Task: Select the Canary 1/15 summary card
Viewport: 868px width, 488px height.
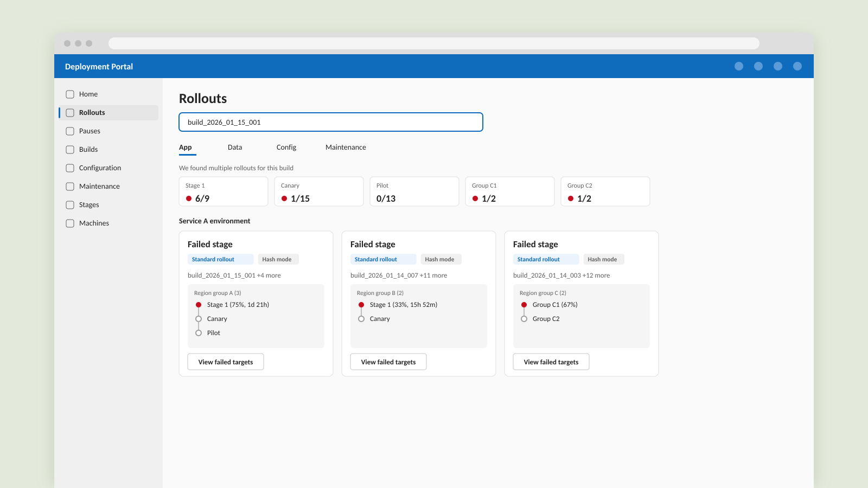Action: point(319,191)
